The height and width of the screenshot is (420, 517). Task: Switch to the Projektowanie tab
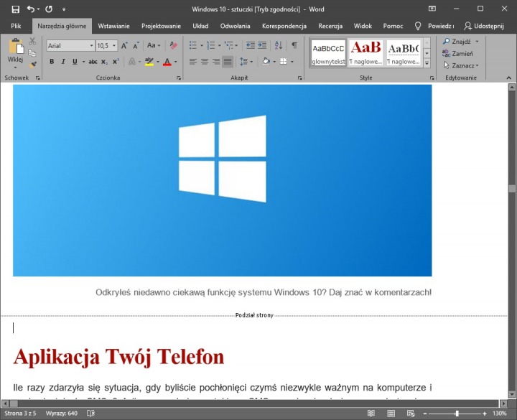coord(161,26)
